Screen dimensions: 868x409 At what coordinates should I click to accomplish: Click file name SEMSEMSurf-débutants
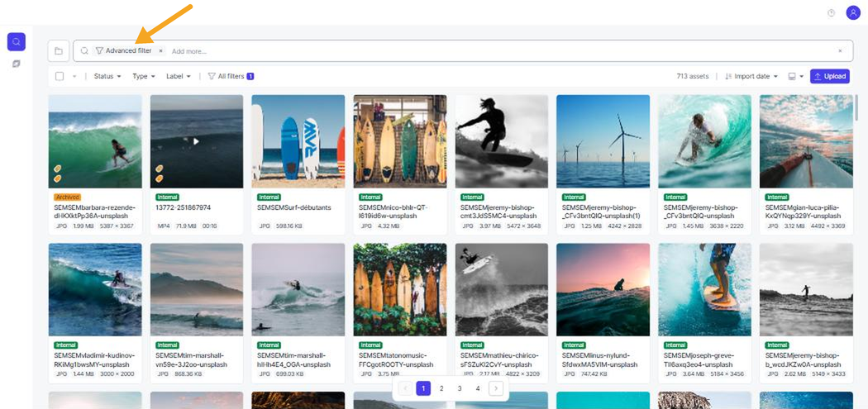tap(294, 207)
